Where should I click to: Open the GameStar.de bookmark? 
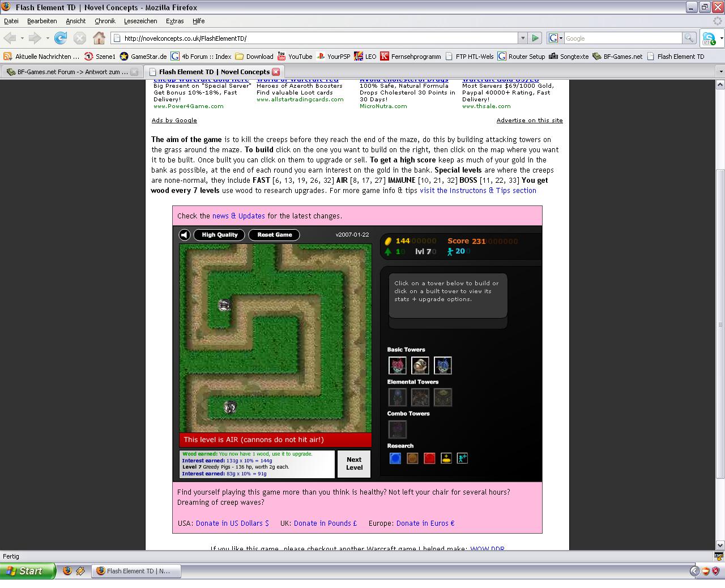pyautogui.click(x=143, y=56)
